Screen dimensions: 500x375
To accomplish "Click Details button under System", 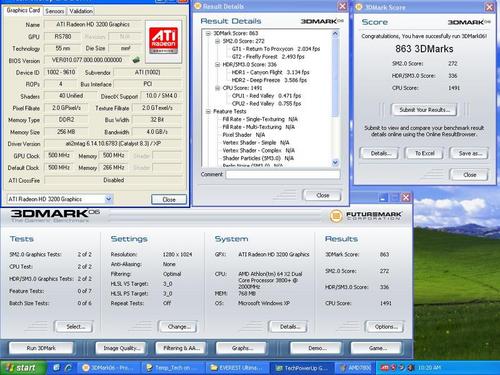I will tap(289, 327).
